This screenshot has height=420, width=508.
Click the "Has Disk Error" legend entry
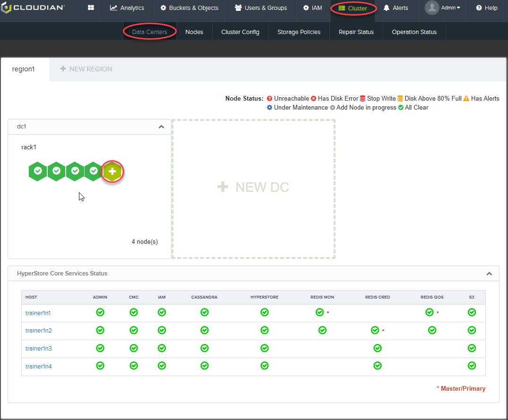[335, 98]
